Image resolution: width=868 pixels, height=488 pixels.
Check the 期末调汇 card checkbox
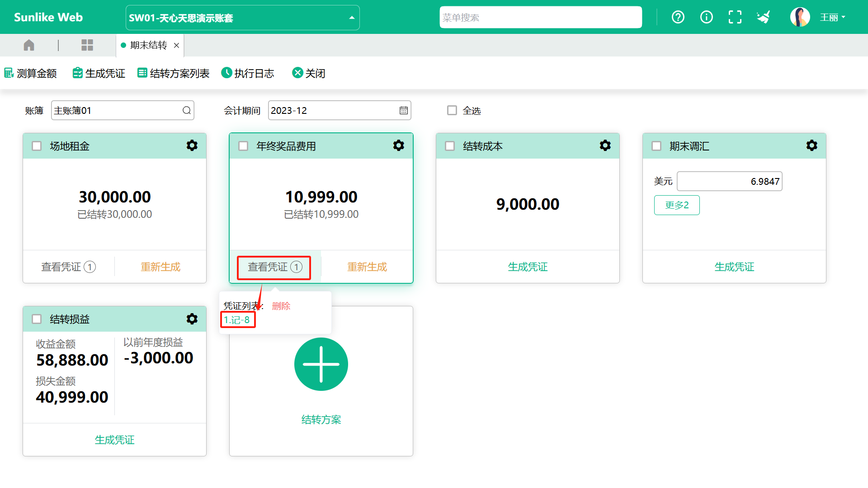tap(656, 146)
